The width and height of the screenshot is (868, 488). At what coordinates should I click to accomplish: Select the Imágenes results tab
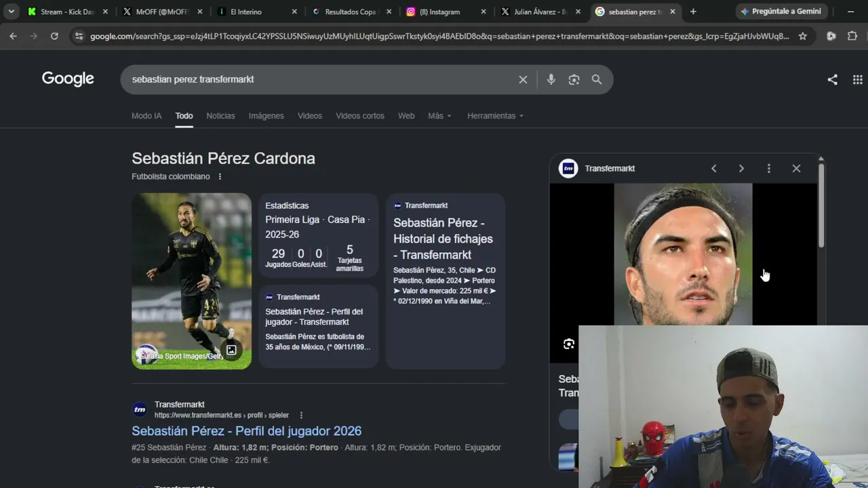point(266,116)
